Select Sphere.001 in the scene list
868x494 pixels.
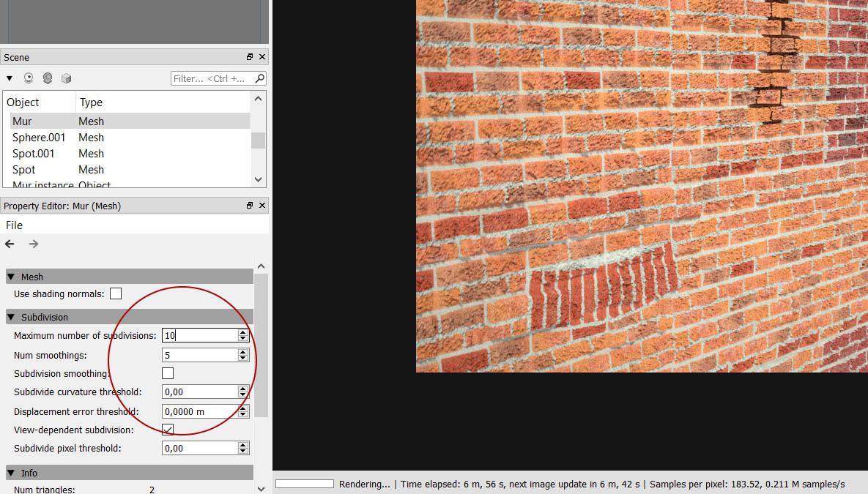[130, 137]
